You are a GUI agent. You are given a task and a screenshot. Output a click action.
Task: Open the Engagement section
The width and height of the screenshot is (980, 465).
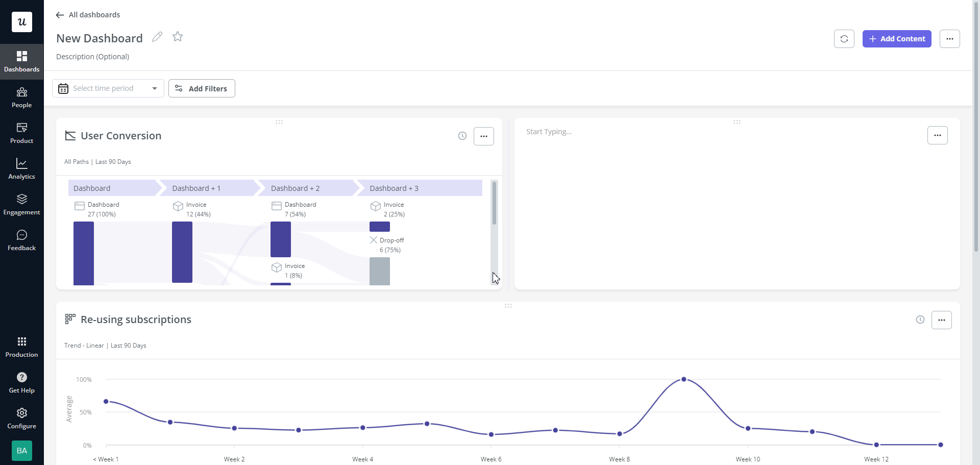21,204
